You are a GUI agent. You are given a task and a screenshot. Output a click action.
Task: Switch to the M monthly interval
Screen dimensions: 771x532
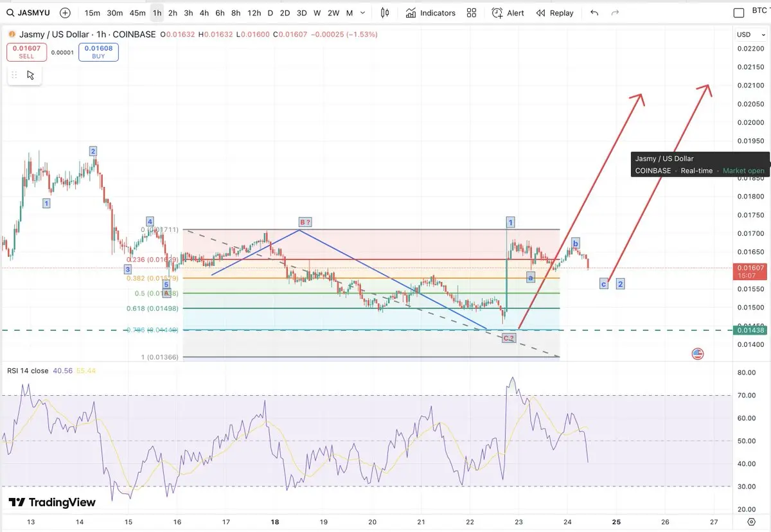pyautogui.click(x=349, y=13)
